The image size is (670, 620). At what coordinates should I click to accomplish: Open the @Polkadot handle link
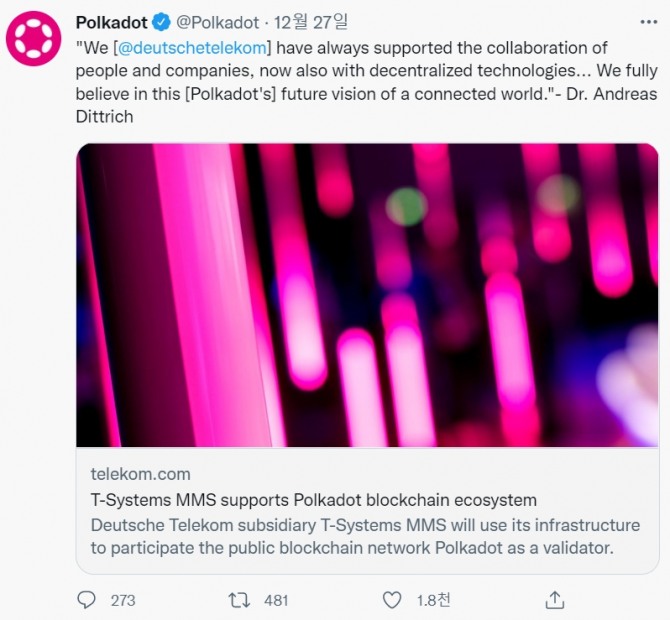click(x=216, y=23)
